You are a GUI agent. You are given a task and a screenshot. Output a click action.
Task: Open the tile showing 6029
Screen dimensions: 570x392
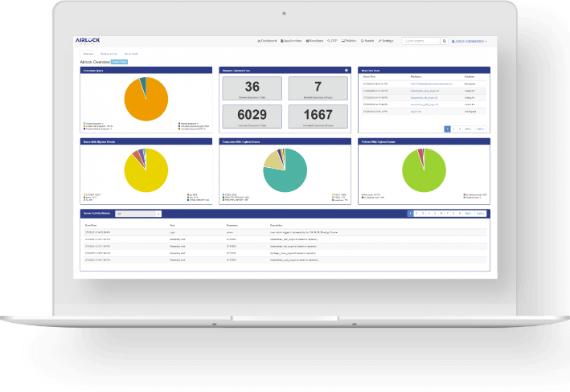(x=252, y=116)
